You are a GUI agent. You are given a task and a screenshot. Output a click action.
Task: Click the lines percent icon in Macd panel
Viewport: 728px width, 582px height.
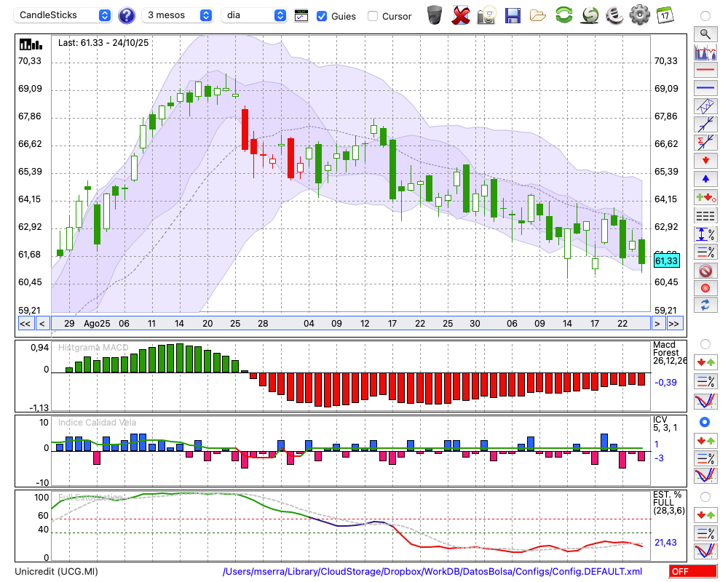[705, 381]
